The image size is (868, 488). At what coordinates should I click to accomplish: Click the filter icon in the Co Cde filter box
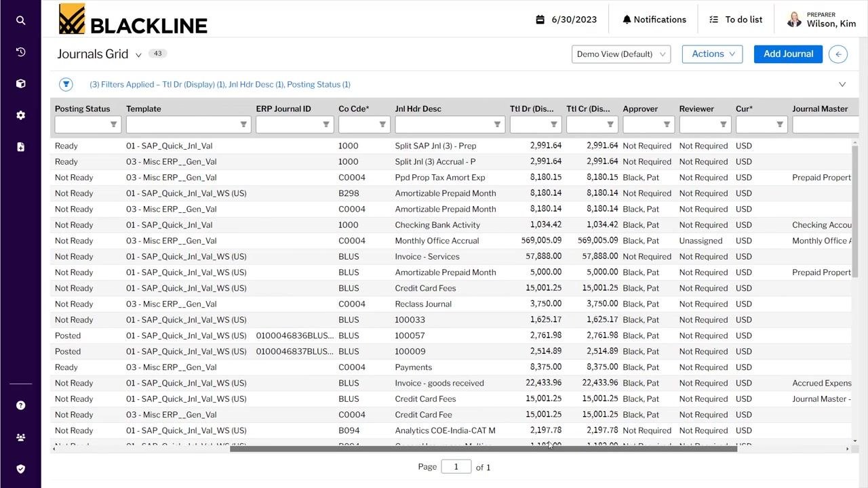coord(382,125)
